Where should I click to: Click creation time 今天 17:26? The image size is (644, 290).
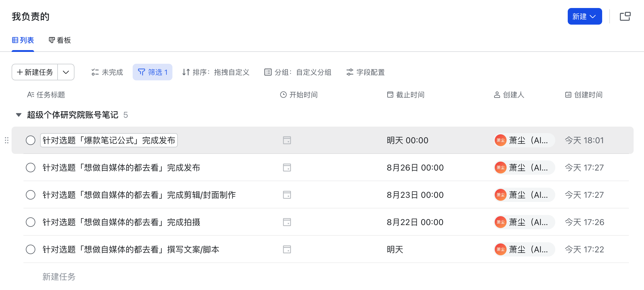click(x=584, y=222)
